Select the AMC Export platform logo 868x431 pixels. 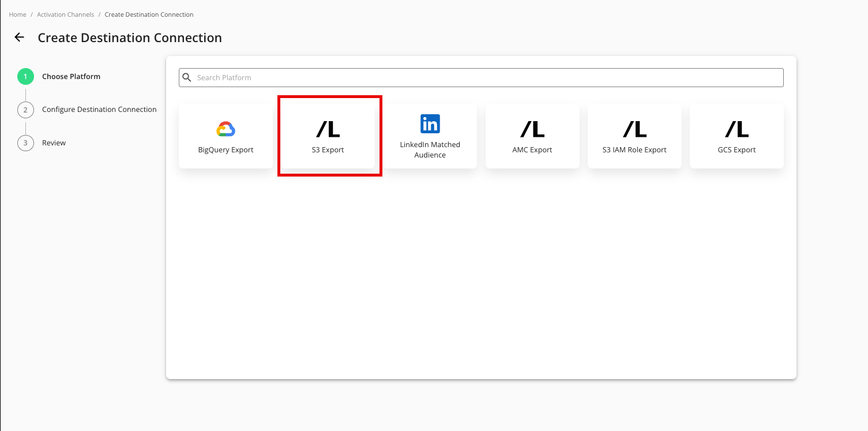[x=532, y=130]
